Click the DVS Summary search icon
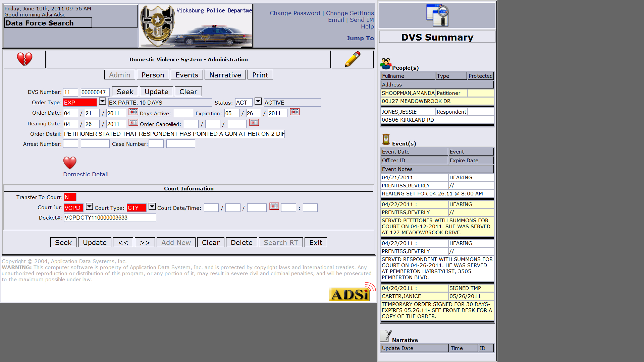644x362 pixels. tap(437, 15)
